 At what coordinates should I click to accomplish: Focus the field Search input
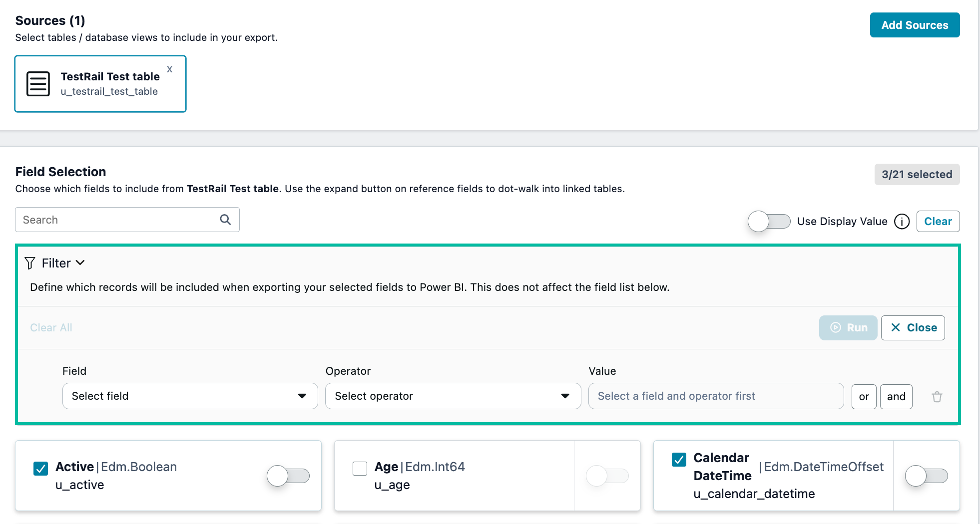(x=127, y=220)
